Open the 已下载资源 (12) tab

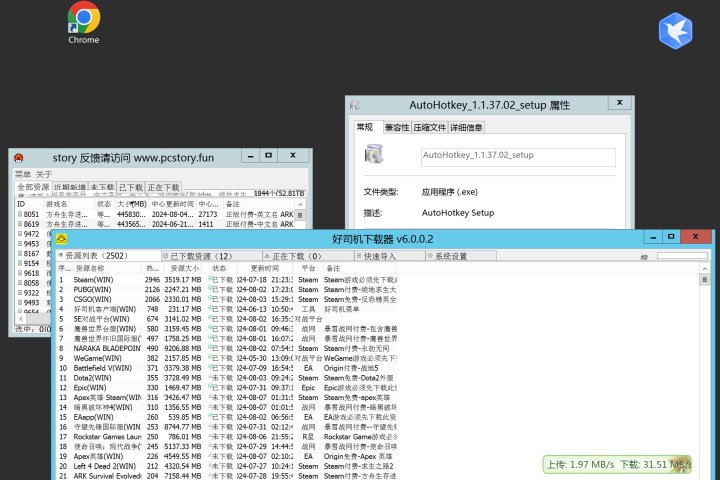[x=212, y=256]
